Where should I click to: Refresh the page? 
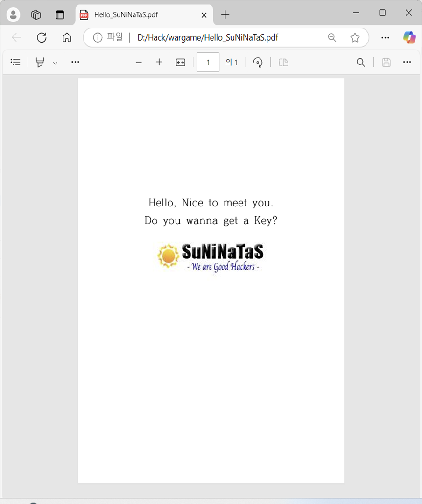pyautogui.click(x=42, y=38)
